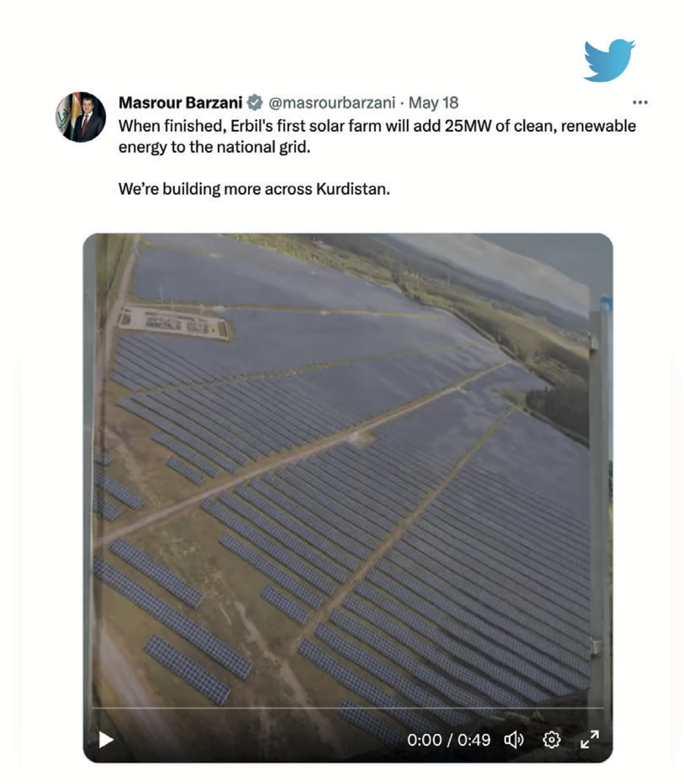Click the words "We're building" in the tweet

[x=169, y=189]
